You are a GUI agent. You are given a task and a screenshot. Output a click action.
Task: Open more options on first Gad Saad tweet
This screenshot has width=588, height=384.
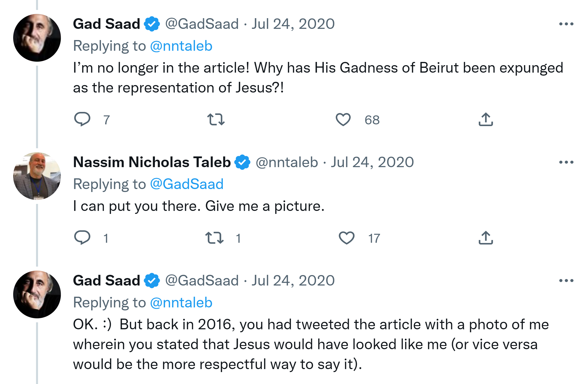tap(566, 24)
